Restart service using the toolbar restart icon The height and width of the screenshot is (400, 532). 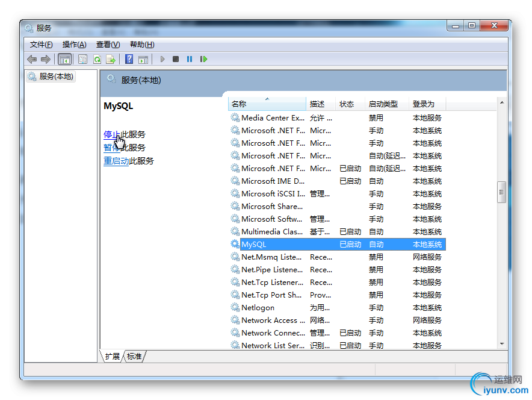(x=203, y=59)
